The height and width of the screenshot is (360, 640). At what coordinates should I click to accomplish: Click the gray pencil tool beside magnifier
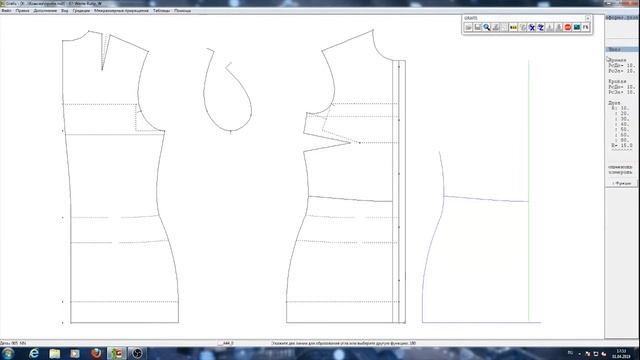[x=496, y=27]
